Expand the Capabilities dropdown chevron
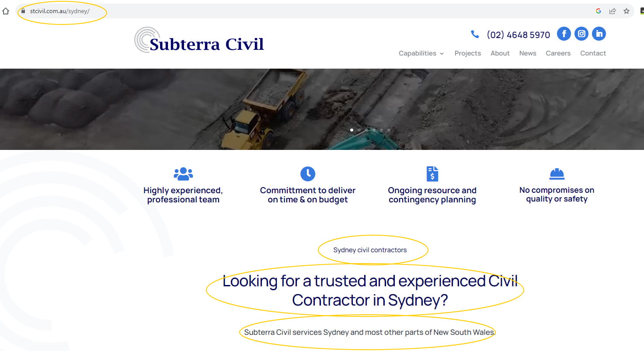Screen dimensions: 644x351 coord(442,54)
